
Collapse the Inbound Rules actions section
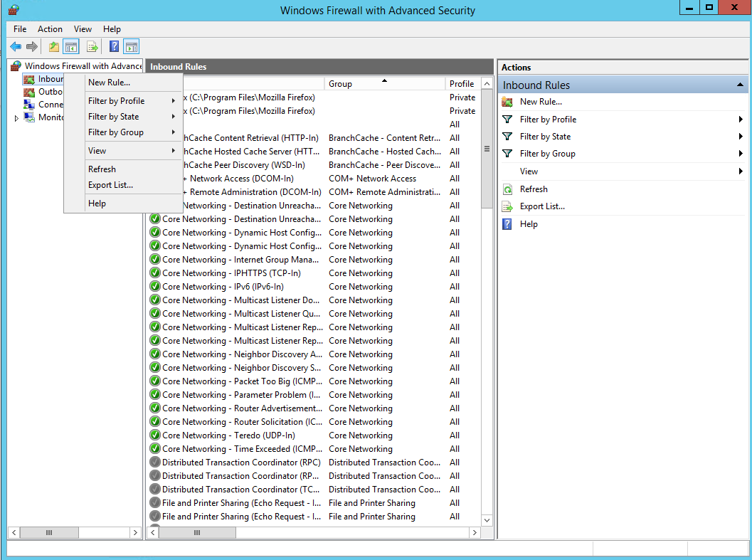point(740,85)
